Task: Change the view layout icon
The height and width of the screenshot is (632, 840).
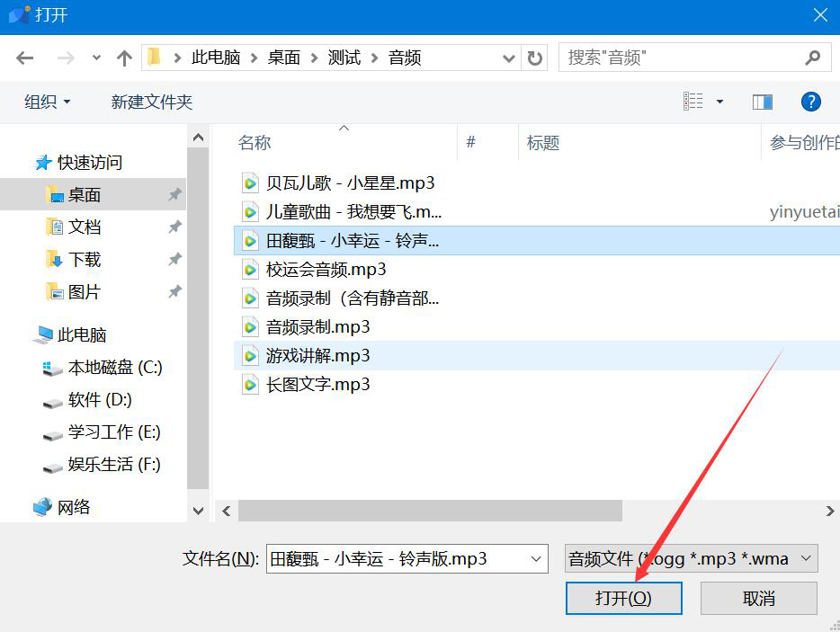Action: (x=693, y=102)
